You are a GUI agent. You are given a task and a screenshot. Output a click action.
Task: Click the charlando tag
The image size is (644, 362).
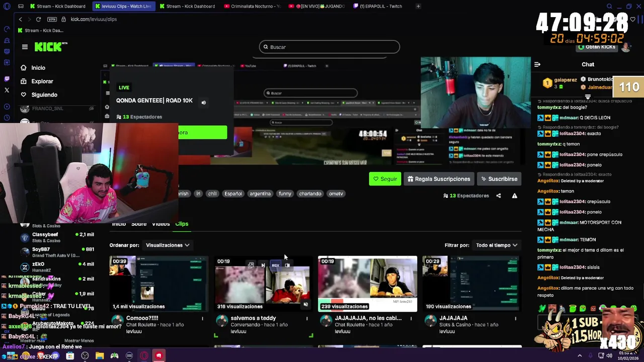[310, 194]
